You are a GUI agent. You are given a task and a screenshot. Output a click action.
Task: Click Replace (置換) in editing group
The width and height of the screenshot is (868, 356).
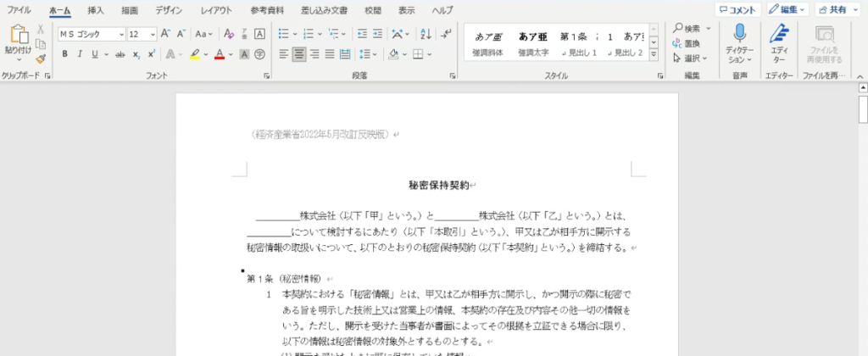coord(687,43)
